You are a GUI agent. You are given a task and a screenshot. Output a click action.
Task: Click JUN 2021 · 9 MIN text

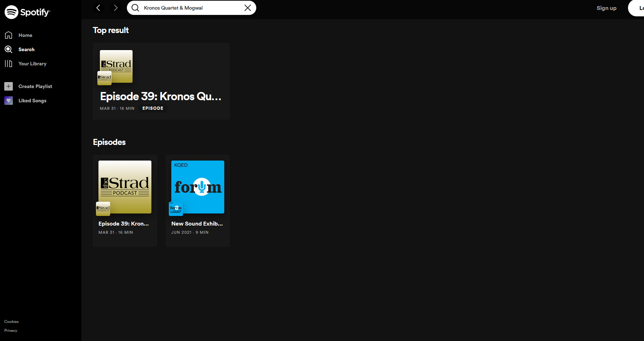pyautogui.click(x=190, y=232)
